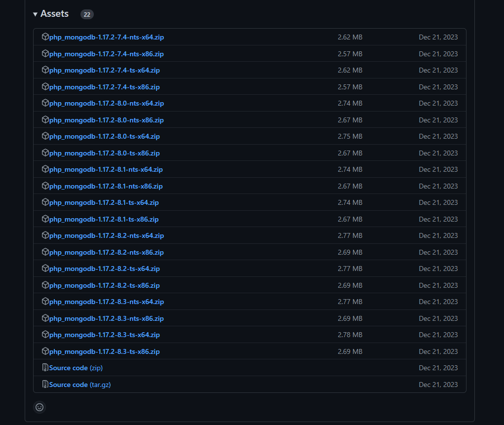The width and height of the screenshot is (504, 425).
Task: Click package icon beside 8.0-ts-x64 zip
Action: pos(45,136)
